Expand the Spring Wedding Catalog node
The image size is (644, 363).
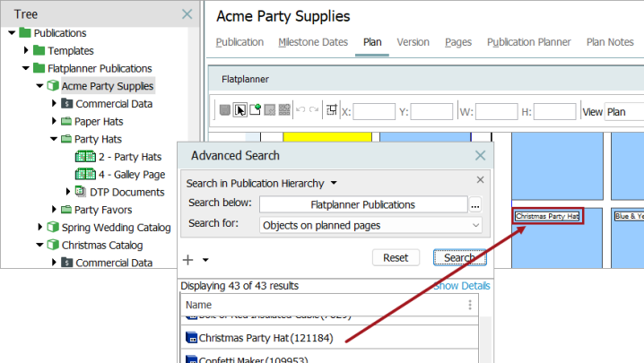(40, 227)
